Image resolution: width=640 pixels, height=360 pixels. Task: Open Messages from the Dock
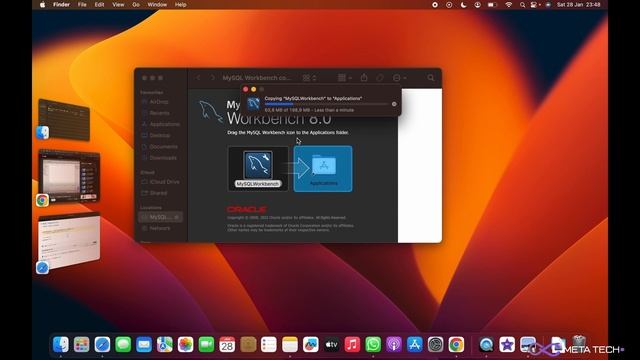pos(123,344)
